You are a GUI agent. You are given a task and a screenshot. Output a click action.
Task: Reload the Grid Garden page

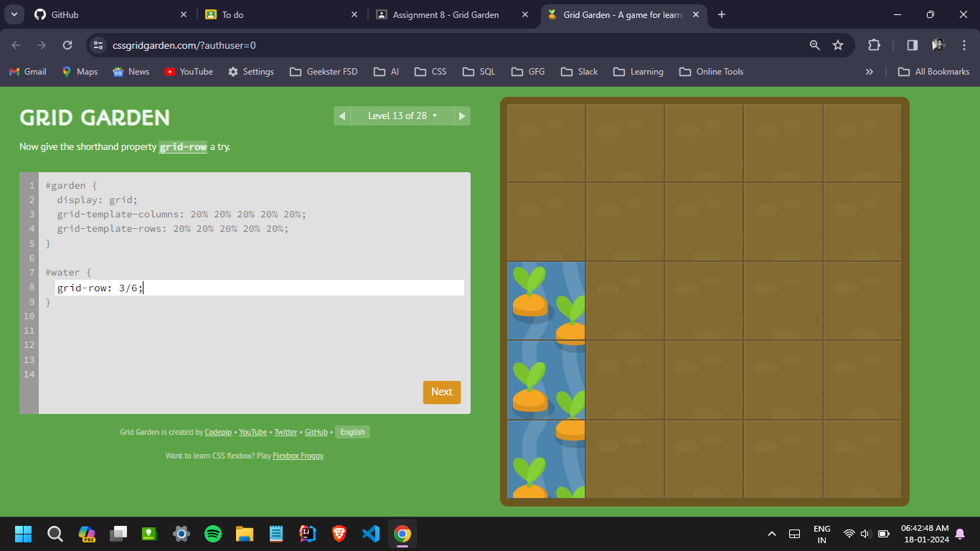pyautogui.click(x=67, y=45)
